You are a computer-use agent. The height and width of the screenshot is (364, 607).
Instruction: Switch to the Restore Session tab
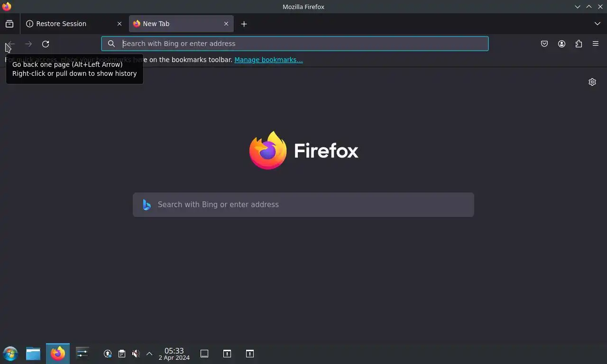(x=74, y=24)
